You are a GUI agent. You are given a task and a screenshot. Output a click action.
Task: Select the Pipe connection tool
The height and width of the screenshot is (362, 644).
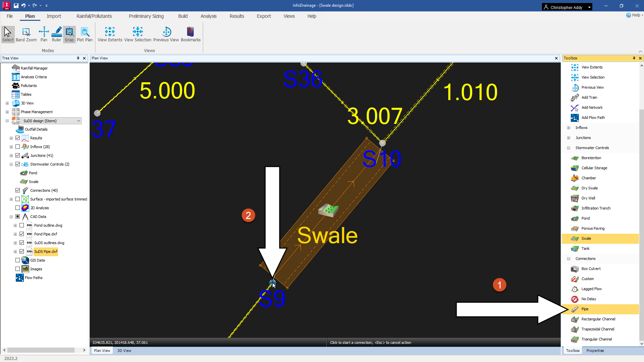[585, 309]
